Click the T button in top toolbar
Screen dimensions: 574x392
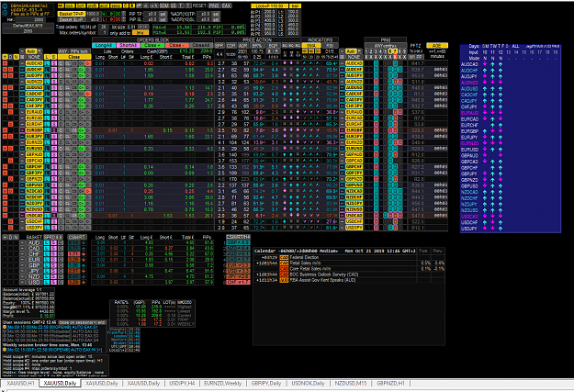[x=181, y=6]
